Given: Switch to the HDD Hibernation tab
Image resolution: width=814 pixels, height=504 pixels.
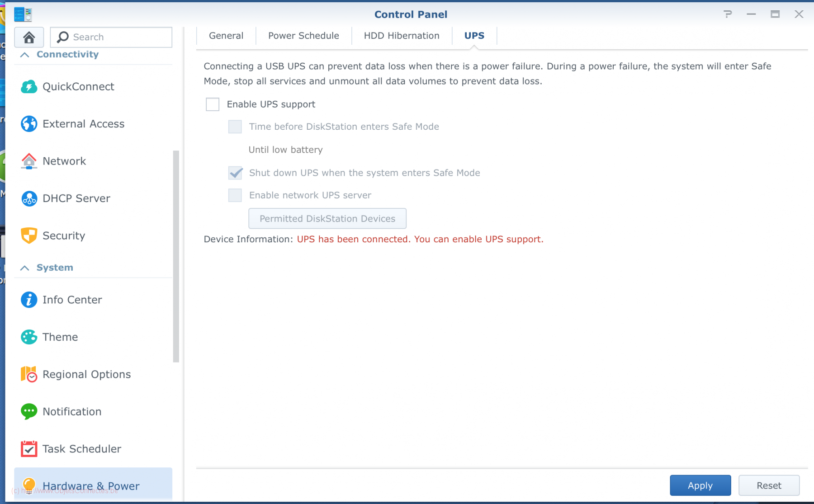Looking at the screenshot, I should point(402,36).
